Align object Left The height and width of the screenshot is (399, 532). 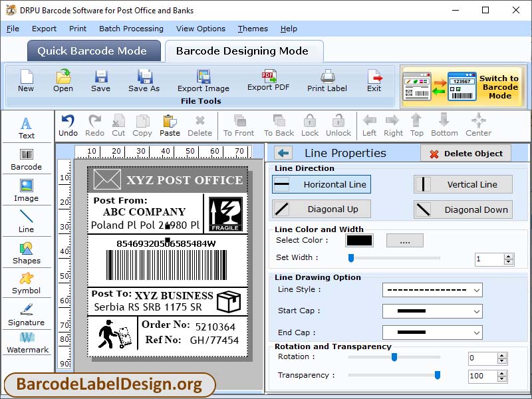tap(369, 126)
